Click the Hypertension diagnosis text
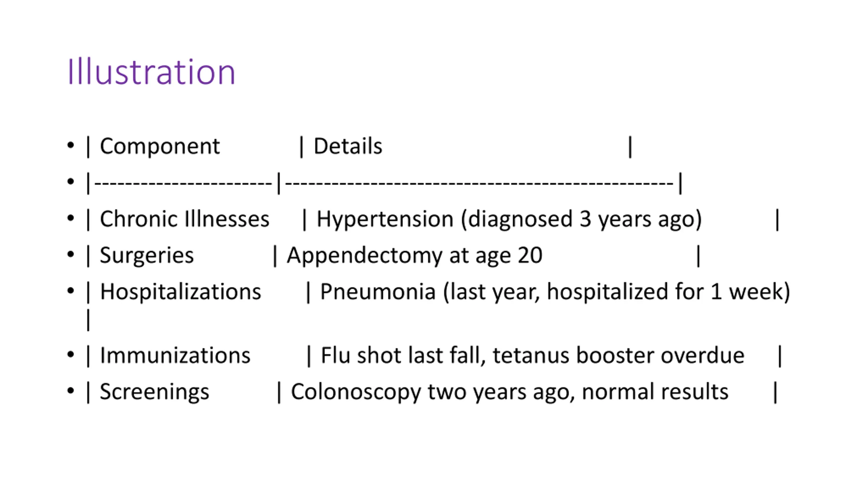 pyautogui.click(x=509, y=220)
